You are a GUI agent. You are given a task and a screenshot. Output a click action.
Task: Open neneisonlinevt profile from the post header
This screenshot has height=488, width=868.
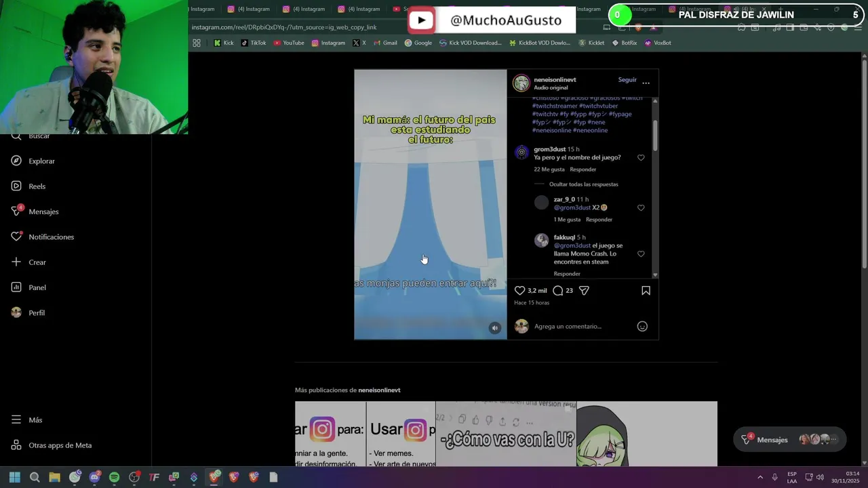[x=555, y=79]
